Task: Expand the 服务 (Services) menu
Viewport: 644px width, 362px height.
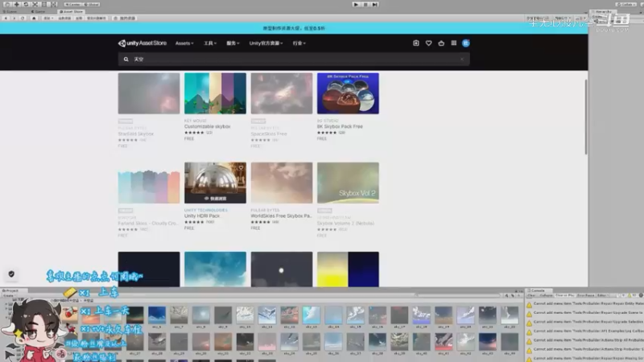Action: (233, 43)
